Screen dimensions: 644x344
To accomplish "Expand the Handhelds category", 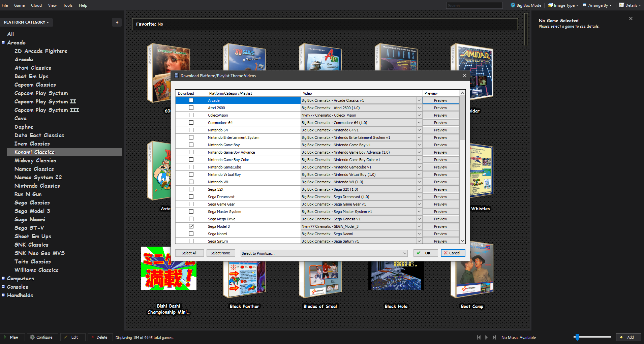I will (x=3, y=295).
